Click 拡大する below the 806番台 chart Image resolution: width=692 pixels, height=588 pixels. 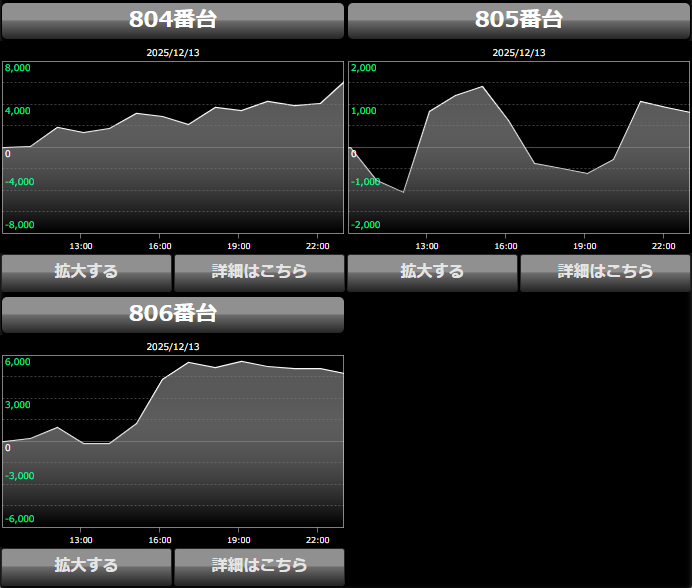coord(86,566)
